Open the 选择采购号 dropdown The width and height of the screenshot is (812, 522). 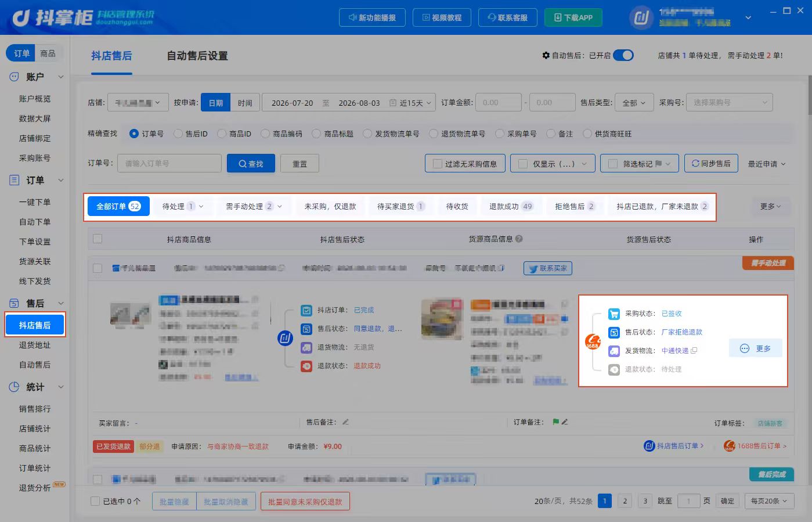pyautogui.click(x=730, y=103)
